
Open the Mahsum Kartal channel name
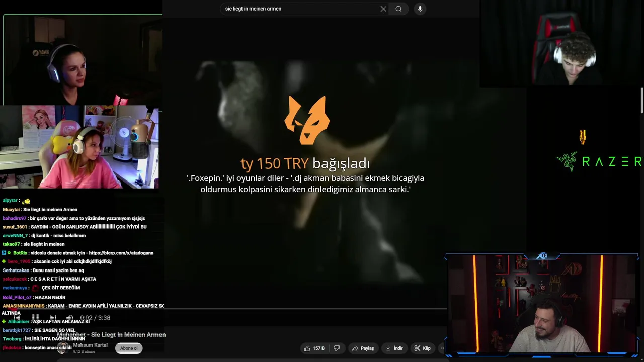coord(91,345)
